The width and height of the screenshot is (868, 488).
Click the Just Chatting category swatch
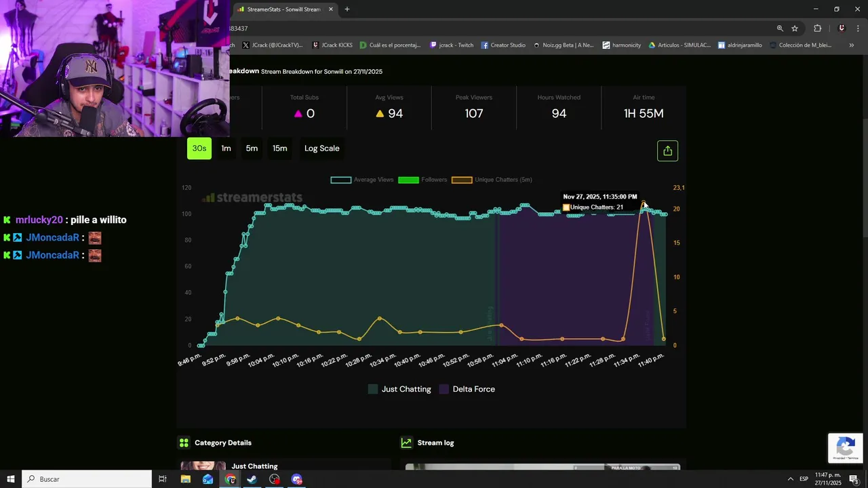[373, 389]
